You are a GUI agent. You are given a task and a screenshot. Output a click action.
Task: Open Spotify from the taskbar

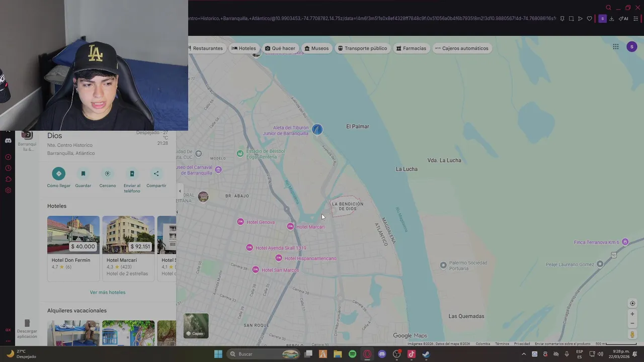point(352,354)
